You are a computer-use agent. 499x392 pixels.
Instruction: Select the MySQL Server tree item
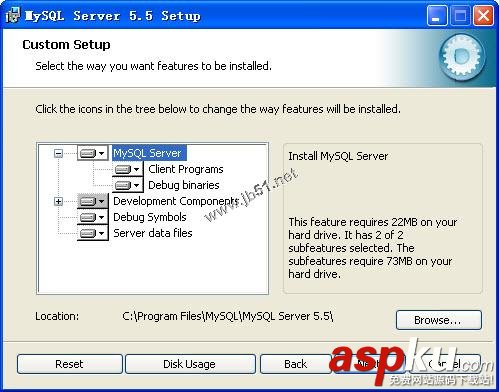pos(149,153)
